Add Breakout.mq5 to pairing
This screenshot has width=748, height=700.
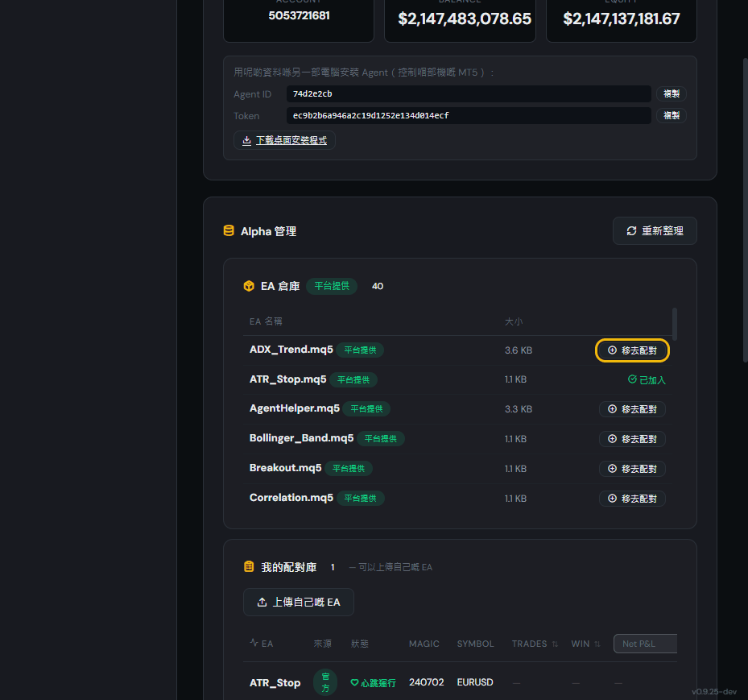632,469
